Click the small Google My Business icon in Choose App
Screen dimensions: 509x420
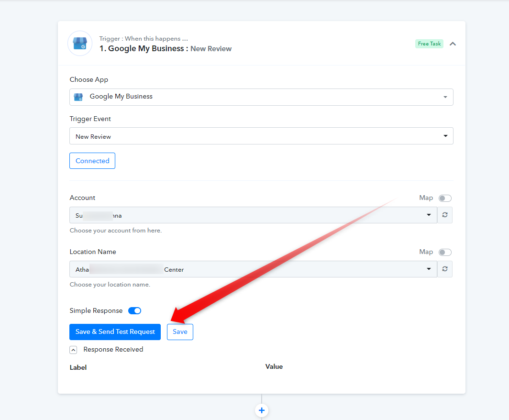tap(78, 97)
